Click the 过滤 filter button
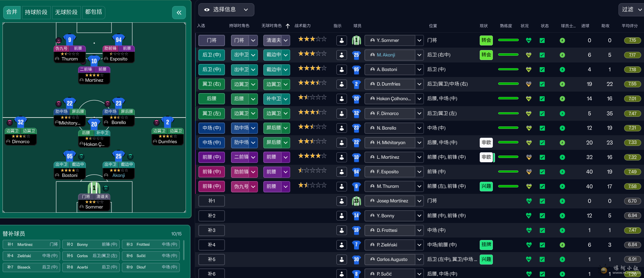Image resolution: width=644 pixels, height=278 pixels. click(631, 10)
